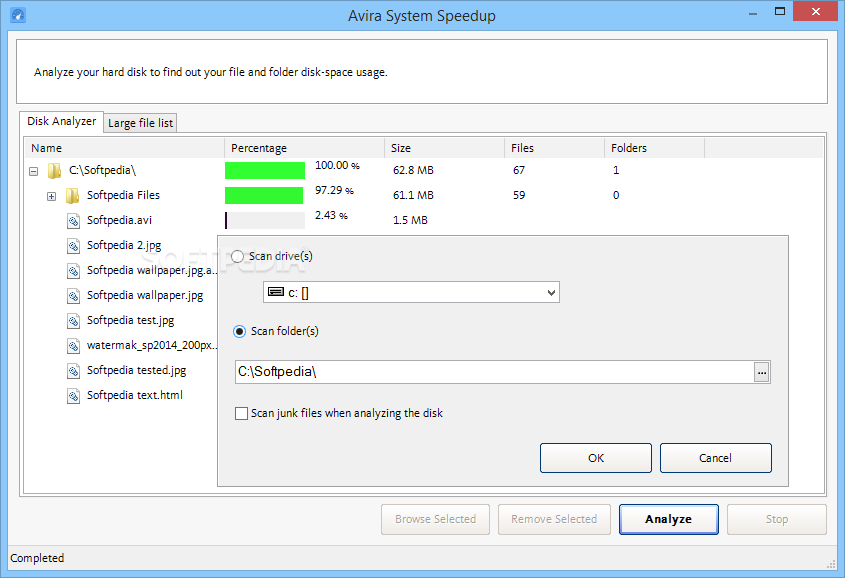Image resolution: width=845 pixels, height=578 pixels.
Task: Click the 61.1 MB size value
Action: tap(413, 195)
